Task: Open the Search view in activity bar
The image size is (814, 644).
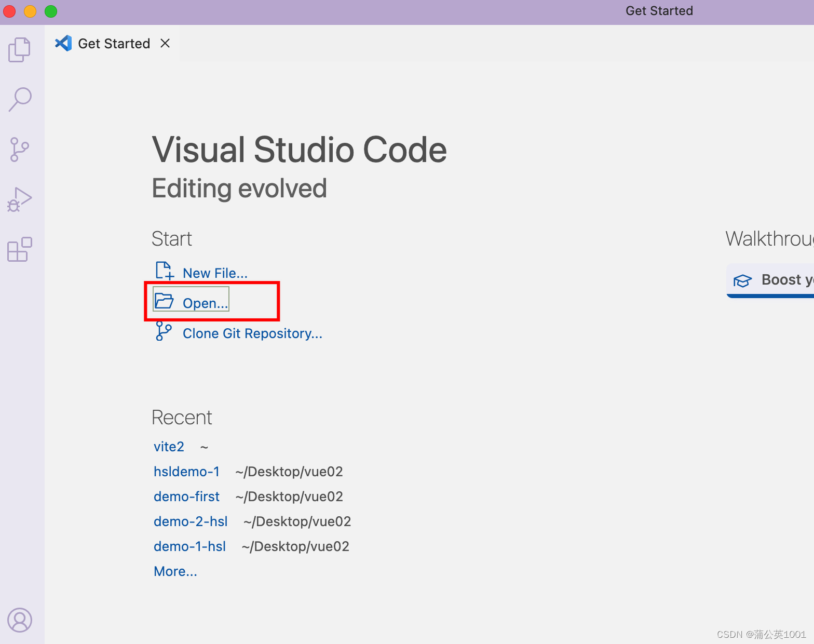Action: click(x=20, y=99)
